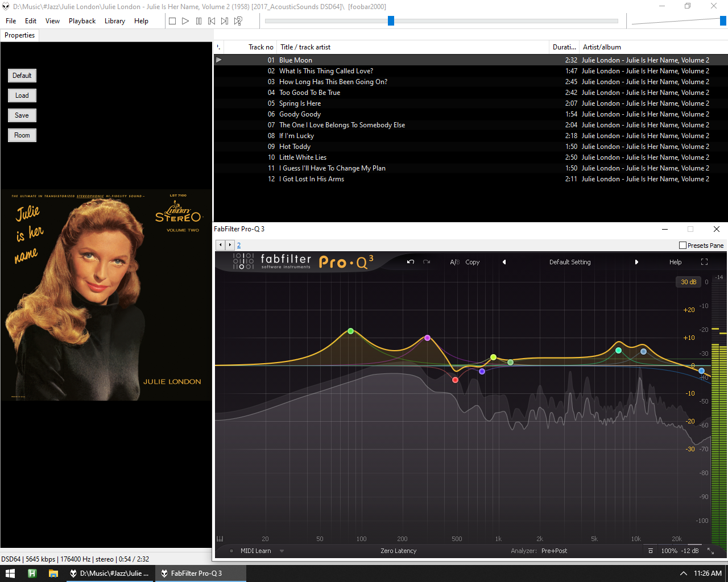Click the blue "2" link in FabFilter window
Screen dimensions: 728x582
(239, 246)
